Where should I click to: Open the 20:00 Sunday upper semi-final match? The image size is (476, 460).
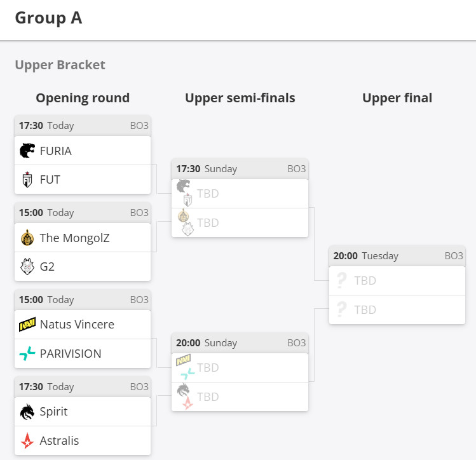click(240, 343)
